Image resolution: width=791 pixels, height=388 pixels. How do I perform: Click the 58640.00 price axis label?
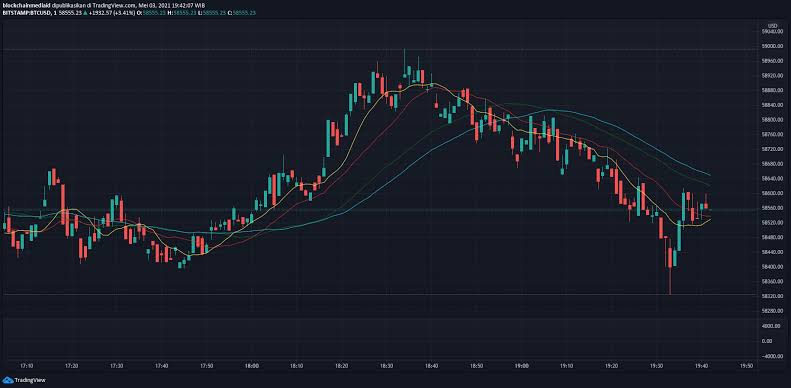pos(771,178)
